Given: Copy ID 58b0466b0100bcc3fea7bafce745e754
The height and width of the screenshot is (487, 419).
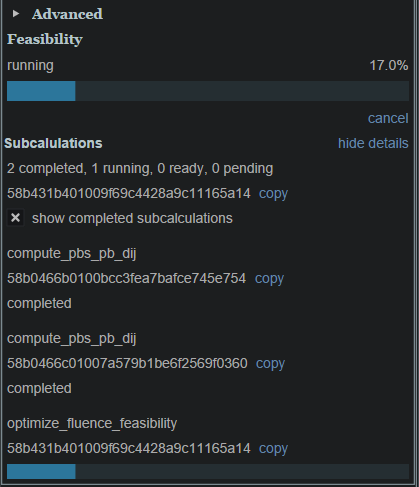Looking at the screenshot, I should coord(269,279).
